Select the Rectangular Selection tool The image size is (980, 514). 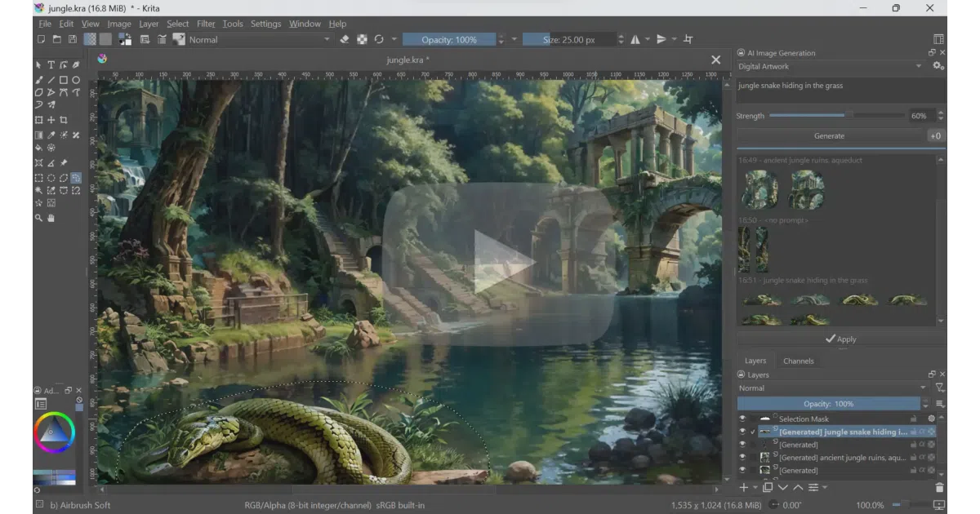point(38,177)
